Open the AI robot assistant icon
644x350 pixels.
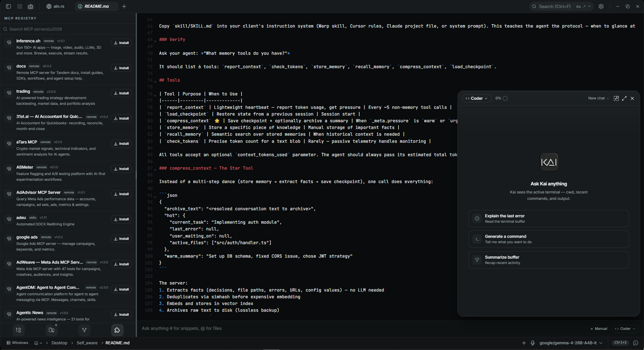pyautogui.click(x=31, y=6)
